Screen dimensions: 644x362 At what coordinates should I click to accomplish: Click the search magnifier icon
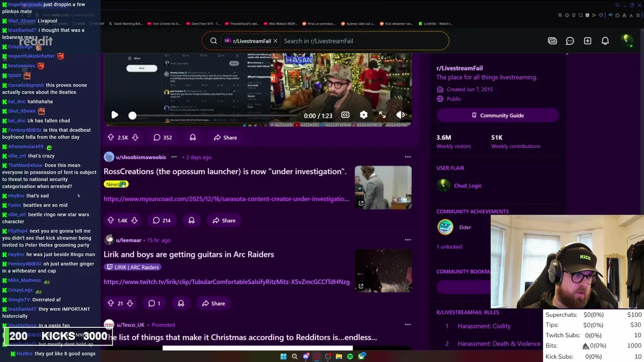[213, 41]
